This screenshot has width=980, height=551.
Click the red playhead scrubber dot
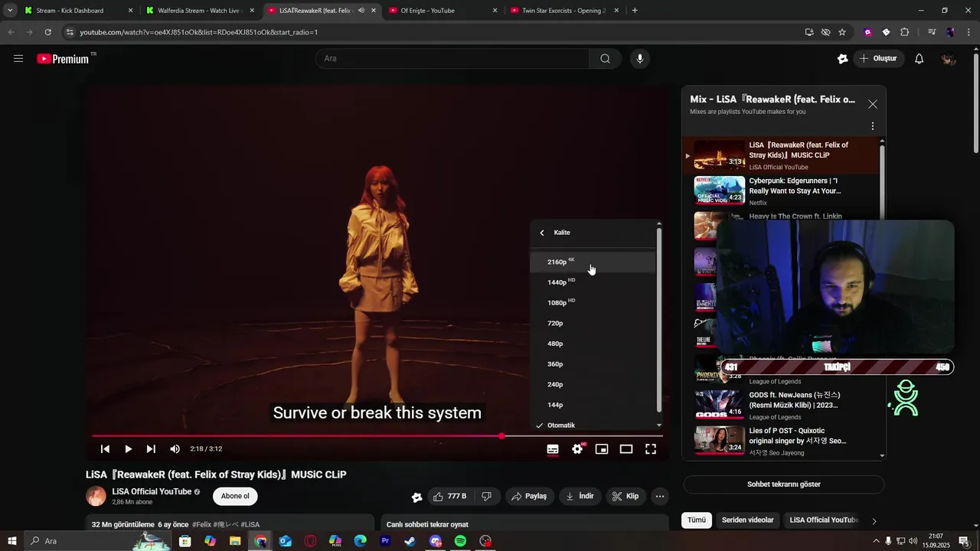pos(501,436)
